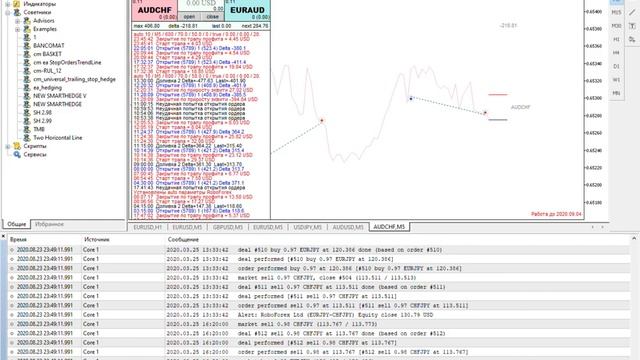This screenshot has height=360, width=640.
Task: Switch to the Избранное navigator tab
Action: (49, 224)
